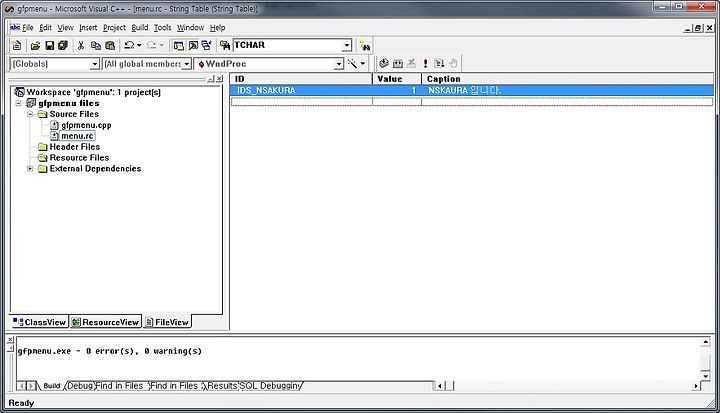
Task: Click the Stop Build icon
Action: pyautogui.click(x=411, y=63)
